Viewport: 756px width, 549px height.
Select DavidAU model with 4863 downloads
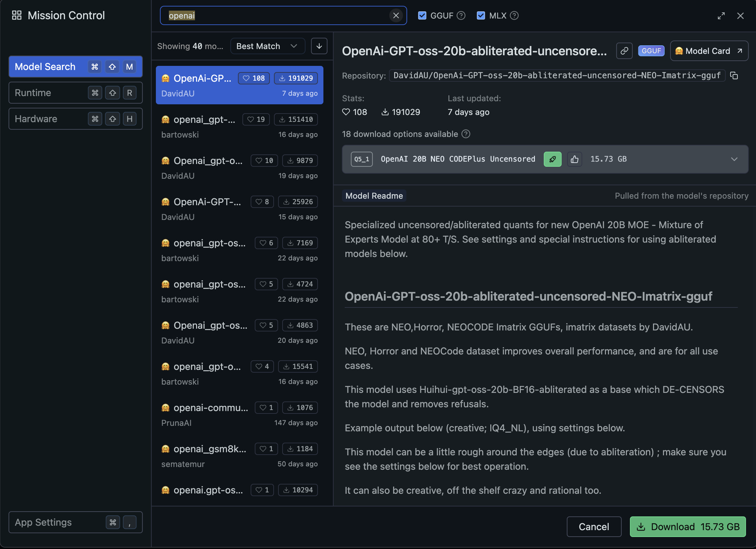click(x=239, y=332)
